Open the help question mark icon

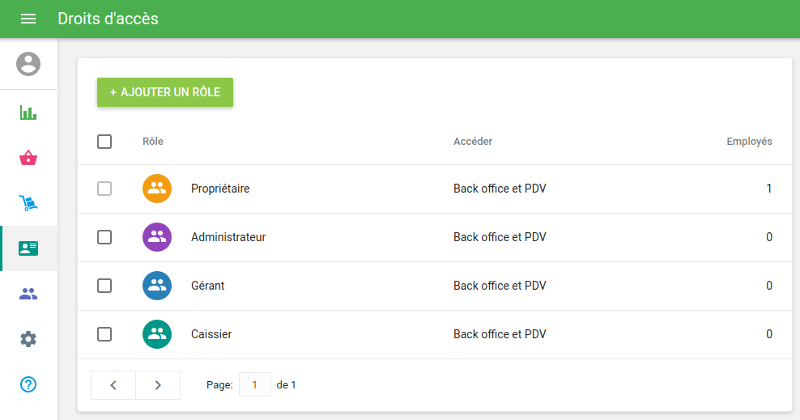(28, 384)
